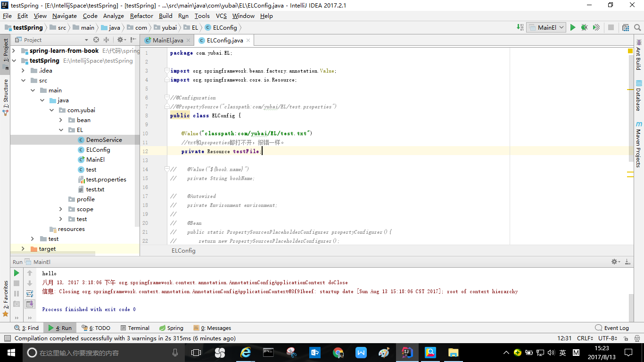Open the Maven Projects side panel
Screen dimensions: 644x362
639,145
